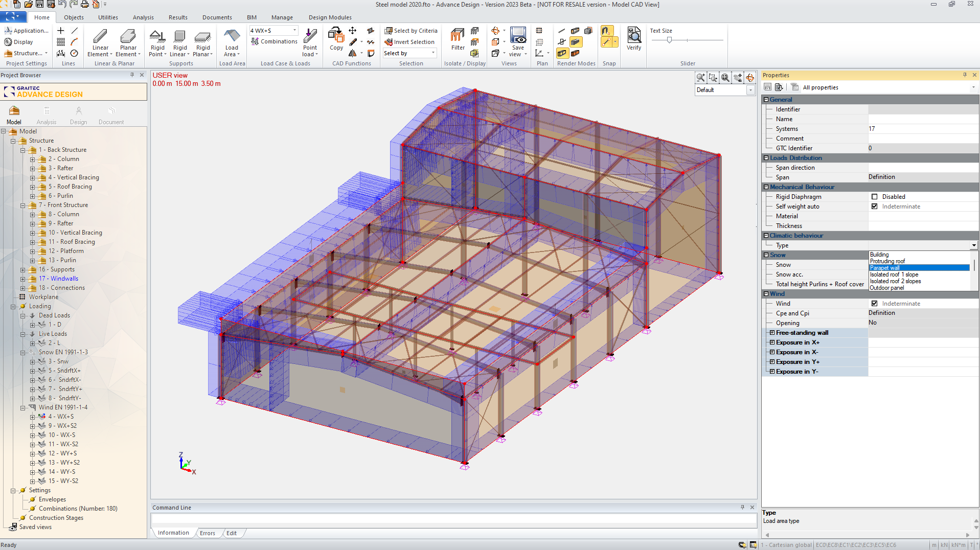The width and height of the screenshot is (980, 550).
Task: Click the circle drawing tool icon
Action: tap(74, 53)
